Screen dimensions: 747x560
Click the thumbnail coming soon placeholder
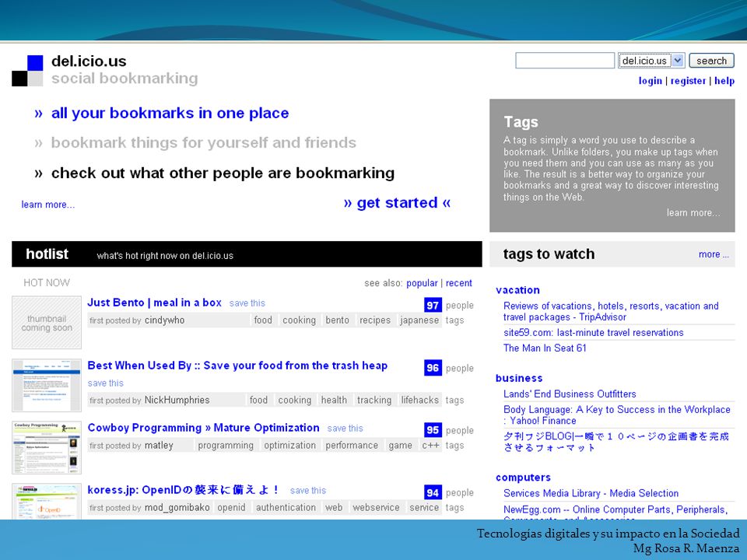(x=47, y=322)
